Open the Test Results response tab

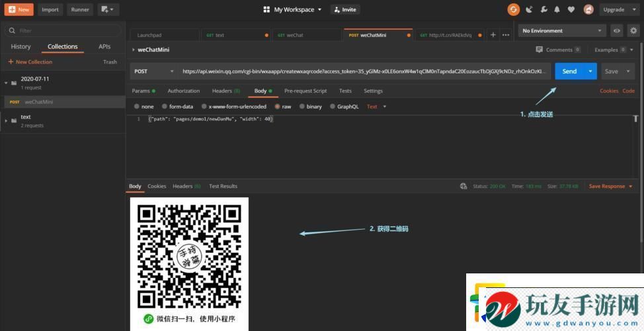[223, 186]
